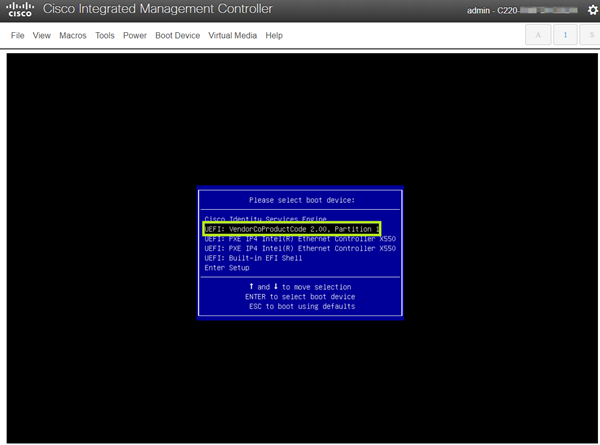600x445 pixels.
Task: Open the View menu
Action: [42, 36]
